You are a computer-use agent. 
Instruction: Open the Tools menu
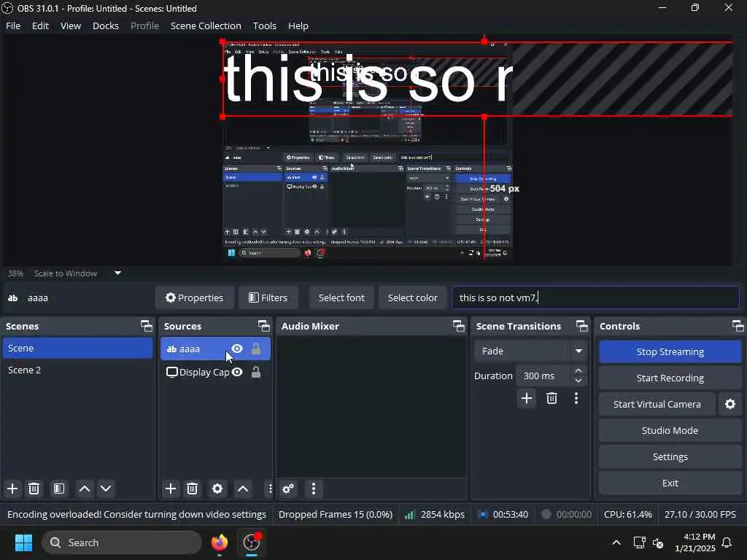[264, 26]
